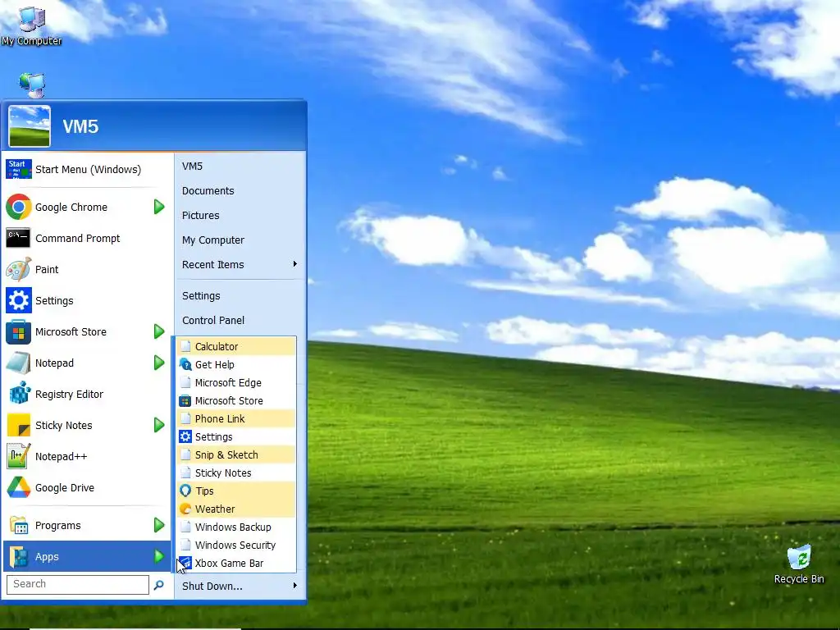Launch Snip & Sketch from Apps submenu
This screenshot has height=630, width=840.
pos(237,454)
